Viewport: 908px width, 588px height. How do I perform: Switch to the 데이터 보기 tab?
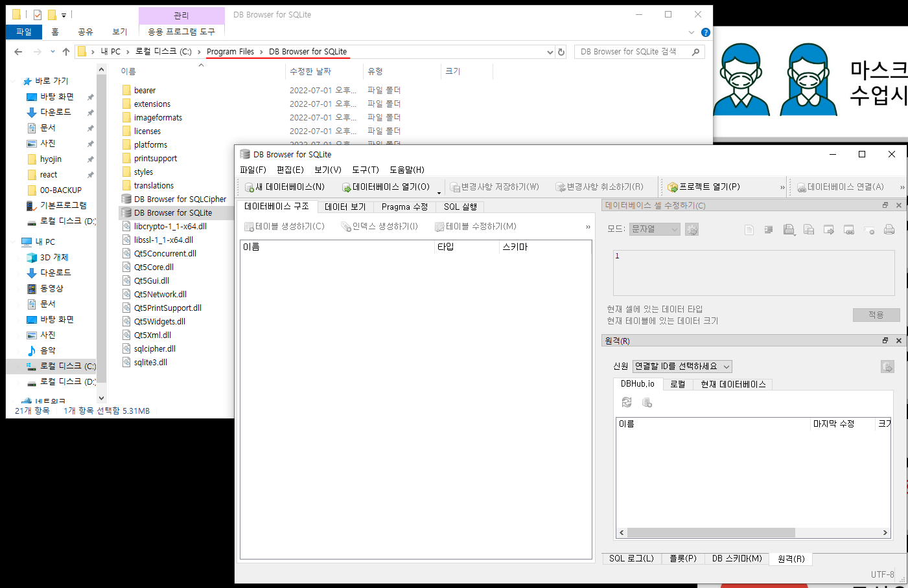pos(345,207)
